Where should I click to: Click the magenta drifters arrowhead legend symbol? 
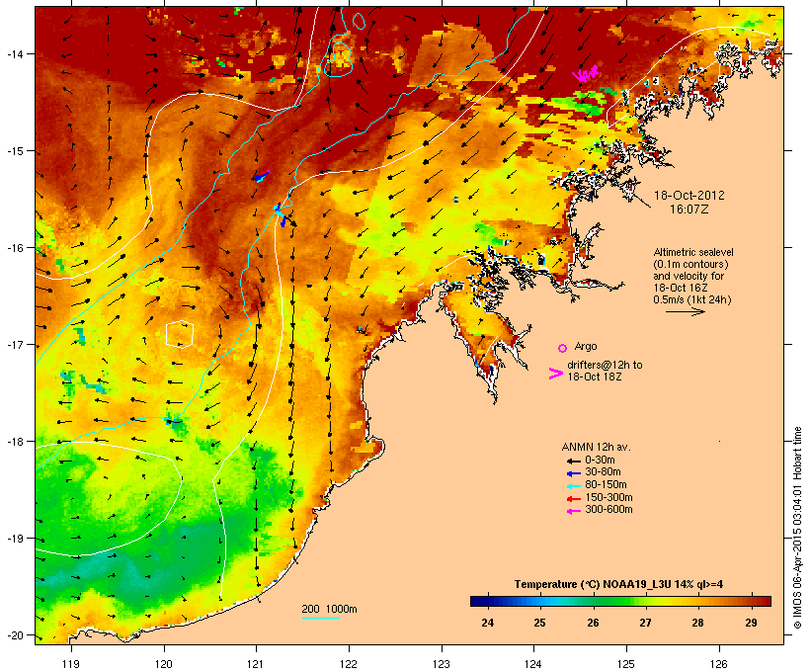coord(555,374)
